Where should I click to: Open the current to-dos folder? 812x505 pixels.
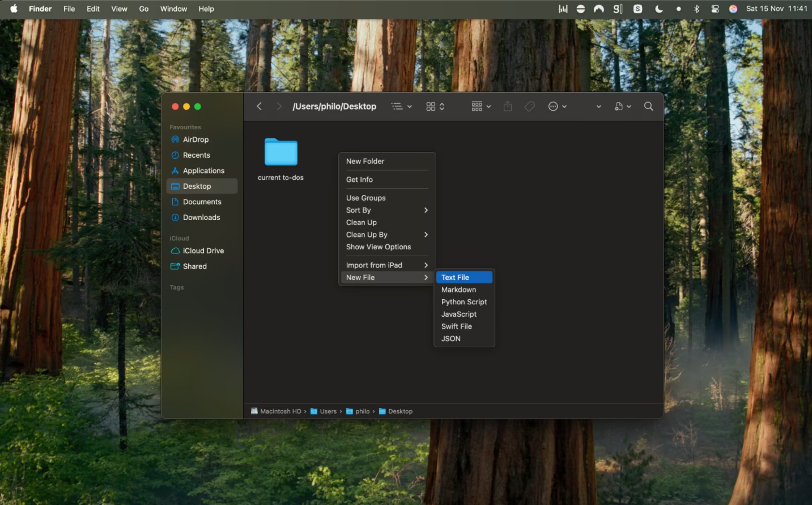pos(281,153)
